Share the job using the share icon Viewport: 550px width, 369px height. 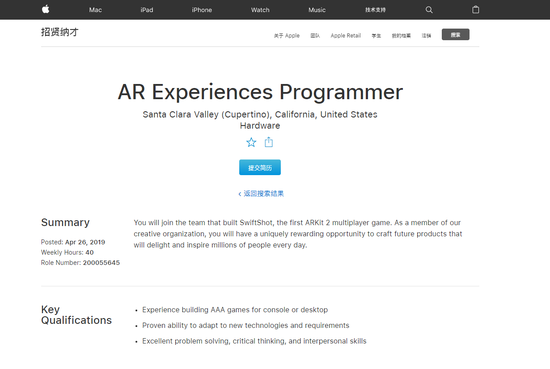[x=269, y=142]
